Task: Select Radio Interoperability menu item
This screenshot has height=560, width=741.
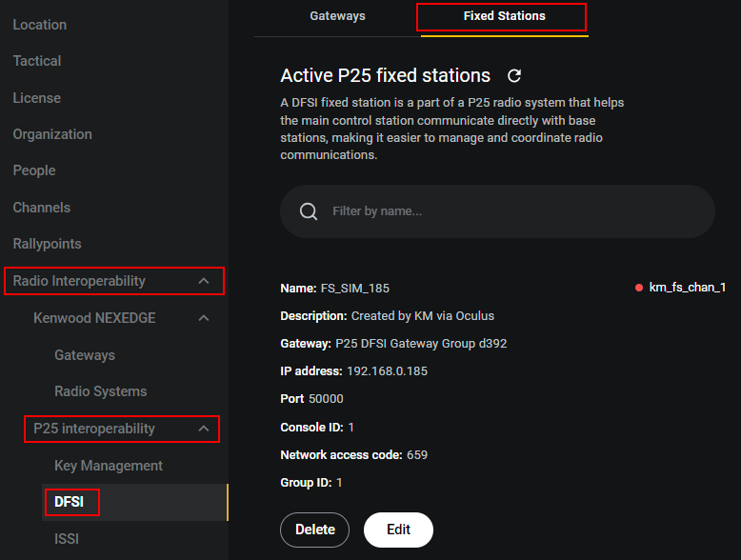Action: tap(79, 281)
